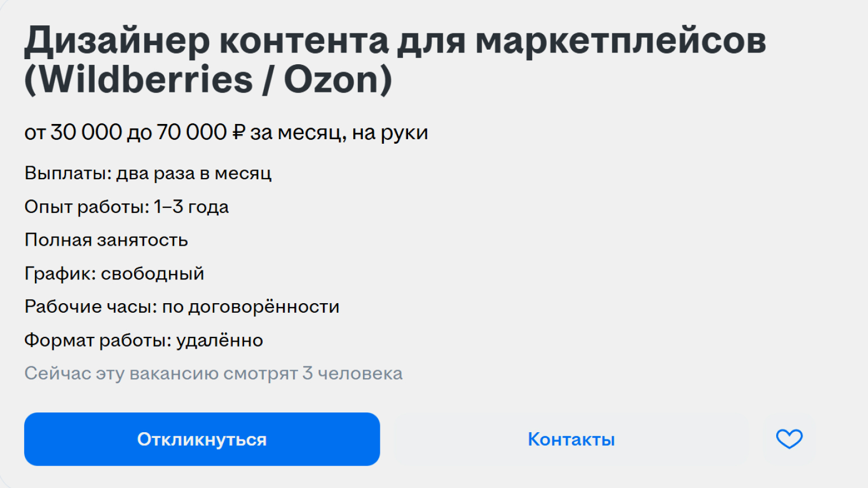Click the на руки salary note

tap(390, 133)
